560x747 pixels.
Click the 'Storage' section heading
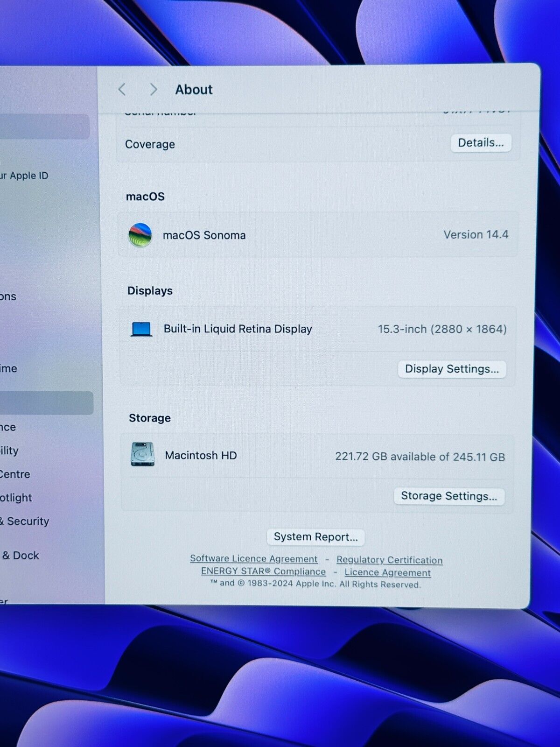click(150, 418)
